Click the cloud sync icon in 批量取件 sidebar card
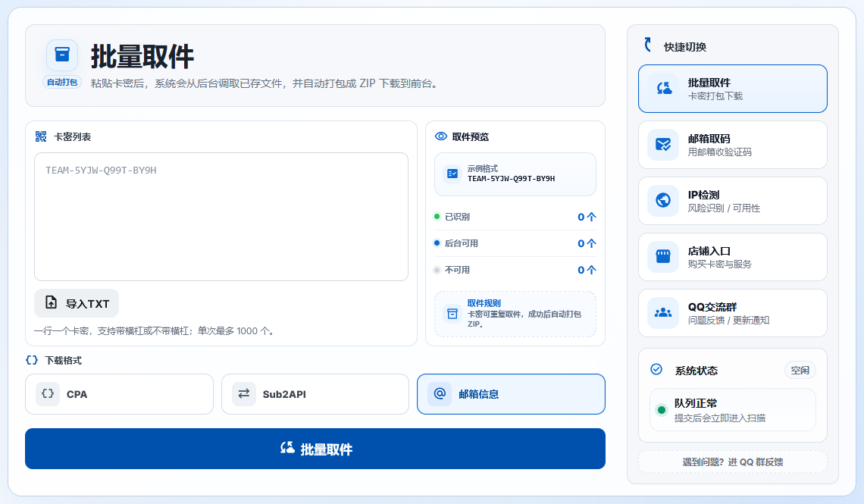 tap(664, 88)
